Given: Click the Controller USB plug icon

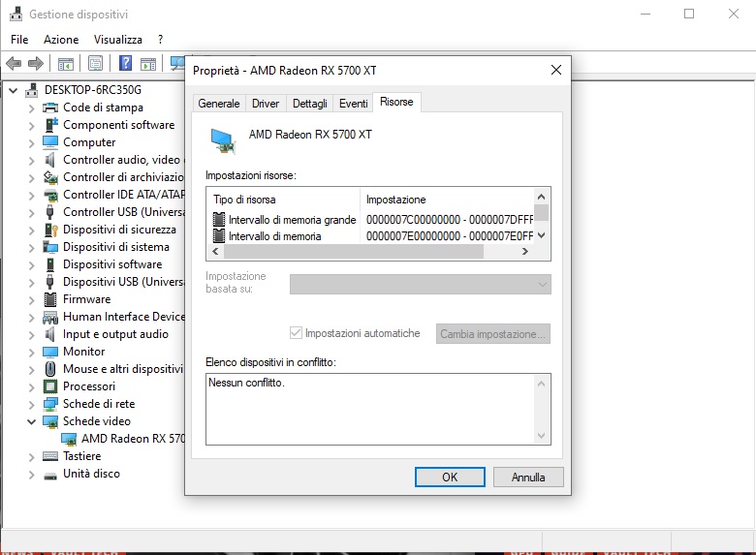Looking at the screenshot, I should pyautogui.click(x=49, y=212).
